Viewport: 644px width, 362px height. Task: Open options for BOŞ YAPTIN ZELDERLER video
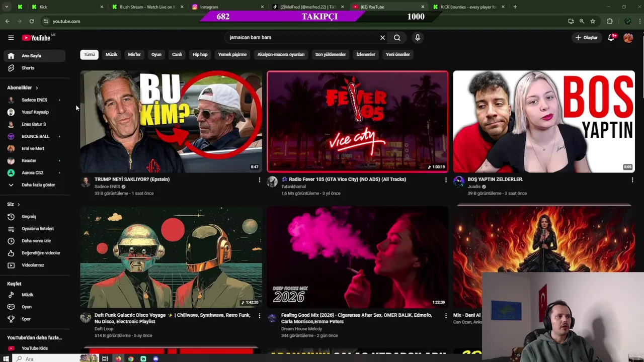pos(632,180)
